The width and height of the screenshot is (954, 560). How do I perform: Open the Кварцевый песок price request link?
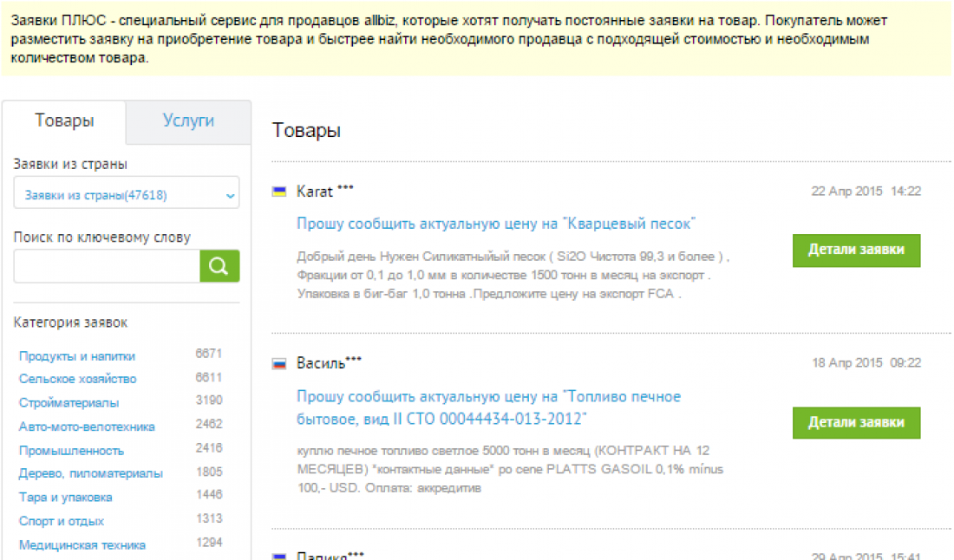click(496, 224)
